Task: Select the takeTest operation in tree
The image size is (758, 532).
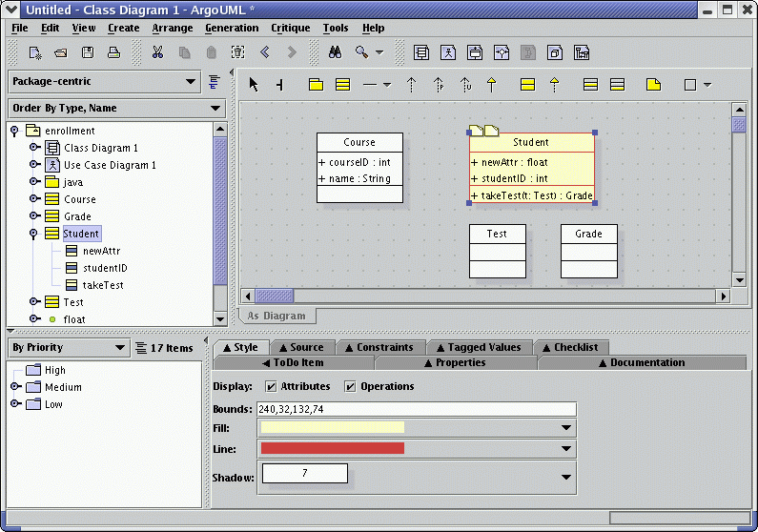Action: 103,285
